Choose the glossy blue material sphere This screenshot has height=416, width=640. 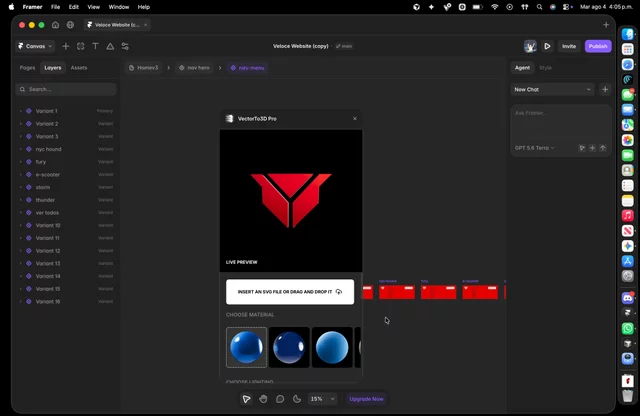[247, 347]
